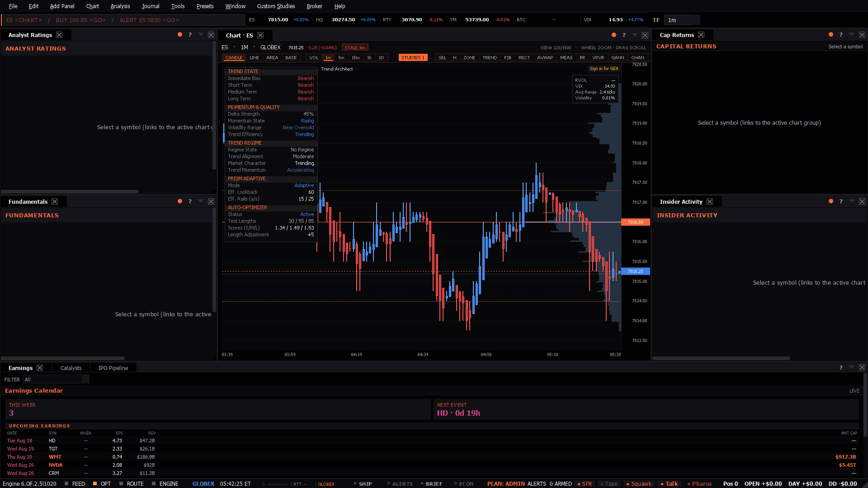Click the earnings FILTER input field
The height and width of the screenshot is (488, 868).
click(56, 380)
